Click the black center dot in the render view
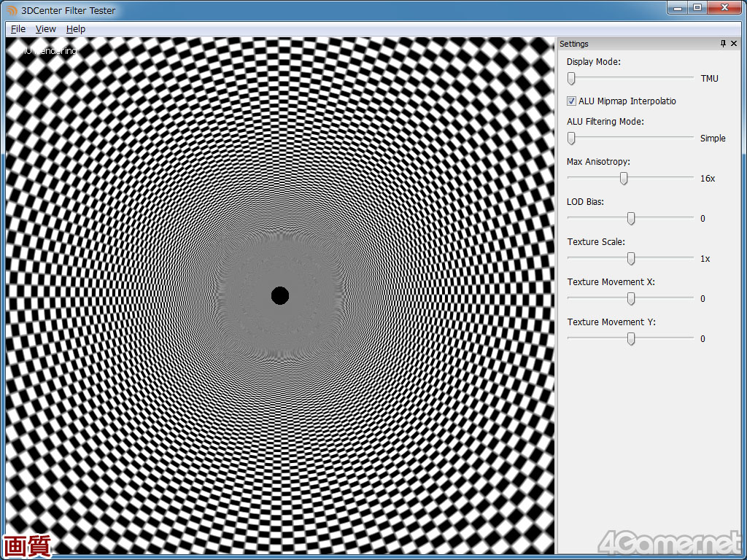 click(x=280, y=295)
